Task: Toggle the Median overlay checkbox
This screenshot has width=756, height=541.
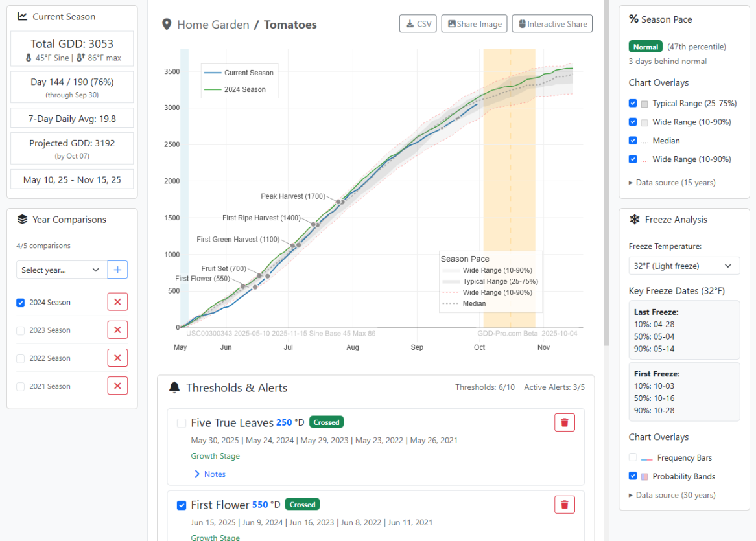Action: pos(633,141)
